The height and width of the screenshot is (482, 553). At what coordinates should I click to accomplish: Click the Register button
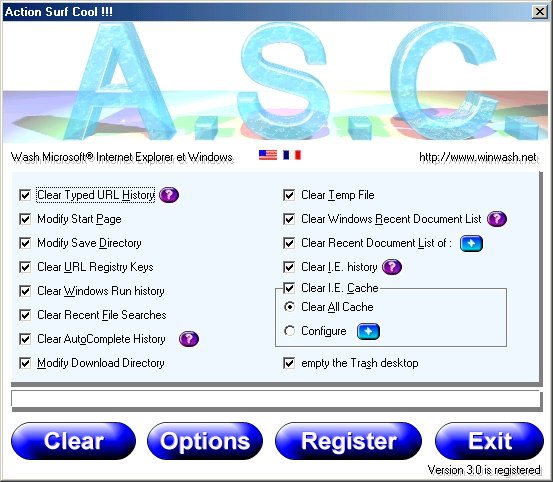click(348, 441)
